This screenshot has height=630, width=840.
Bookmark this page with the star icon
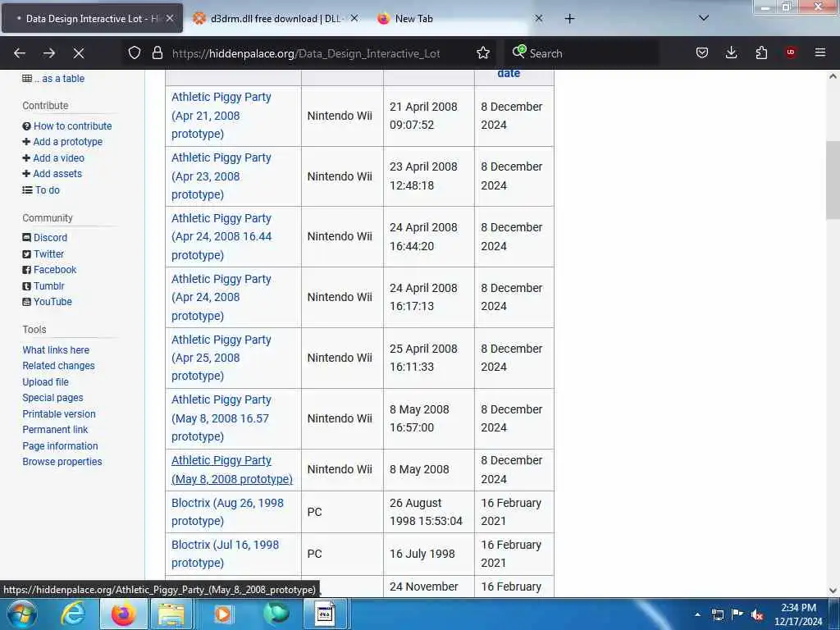pyautogui.click(x=483, y=53)
